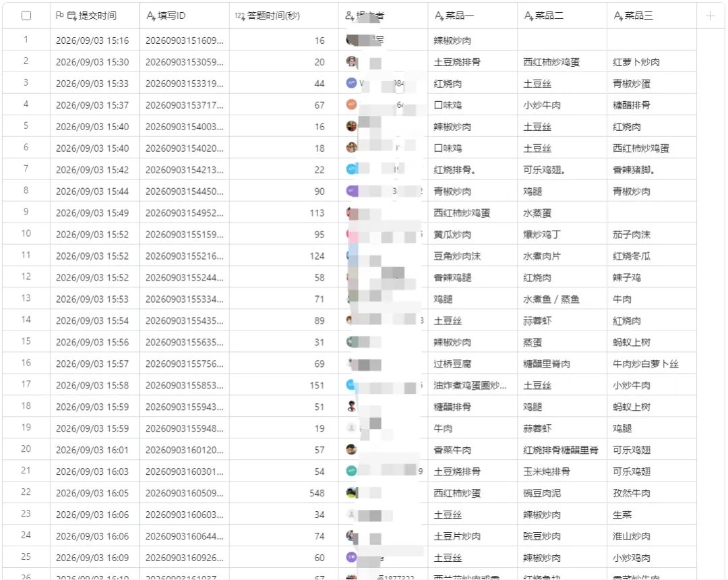Click the cell 糖醋里脊肉
Screen dimensions: 728x580
pyautogui.click(x=562, y=364)
